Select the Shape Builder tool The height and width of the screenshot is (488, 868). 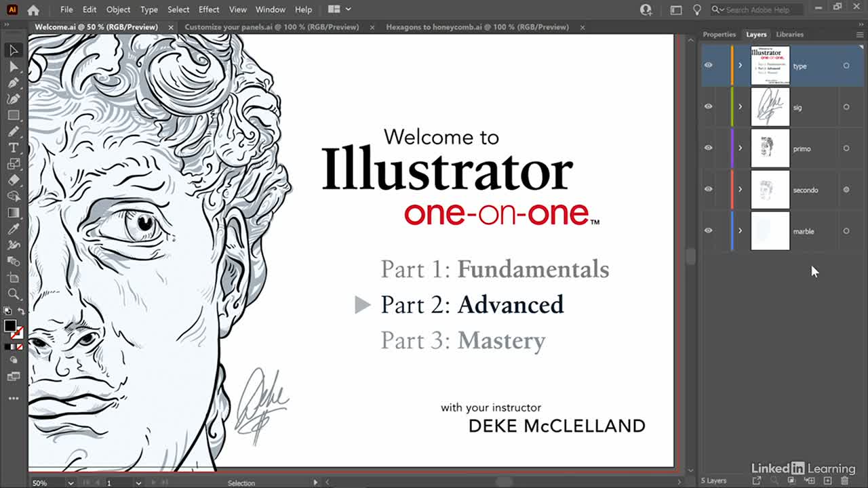pos(13,197)
